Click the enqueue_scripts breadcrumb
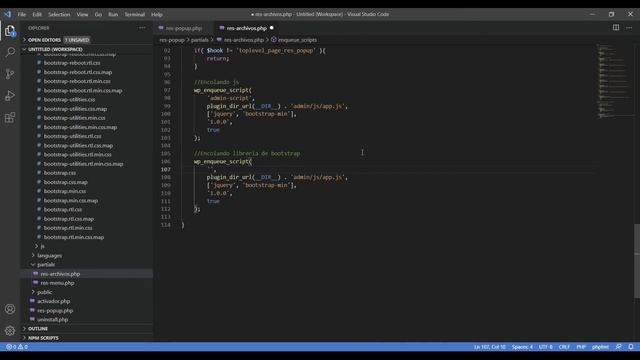This screenshot has height=360, width=640. pos(297,40)
